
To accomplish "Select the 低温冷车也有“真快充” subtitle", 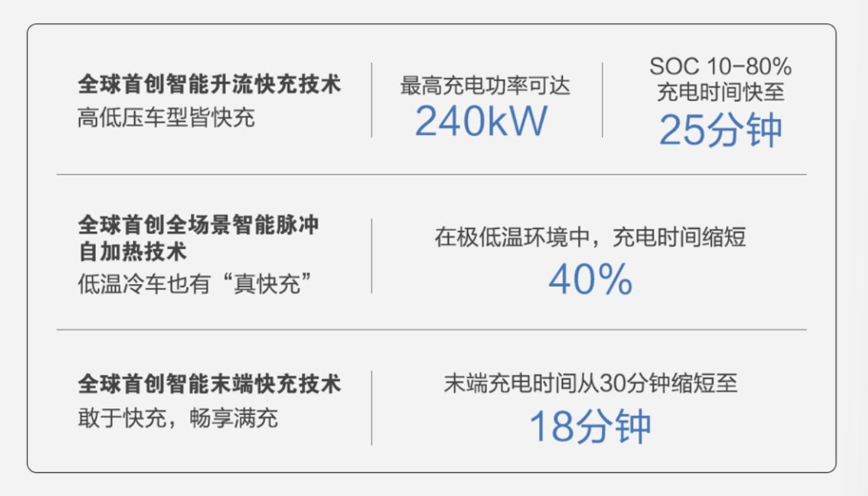I will [195, 284].
